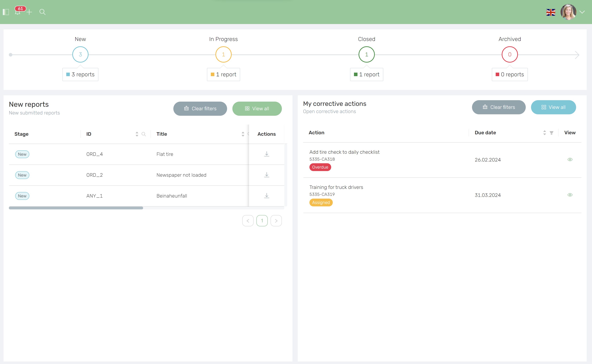Click the Closed 1 report label
Viewport: 592px width, 364px height.
click(366, 74)
